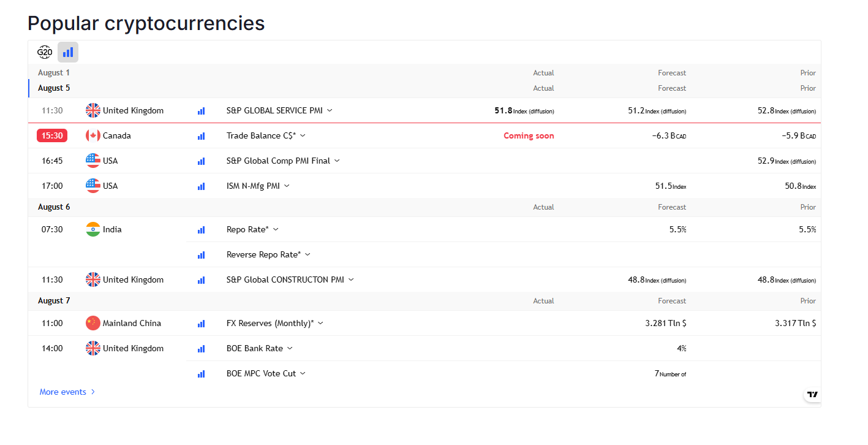
Task: Expand the ISM N-Mfg PMI chevron
Action: [287, 186]
